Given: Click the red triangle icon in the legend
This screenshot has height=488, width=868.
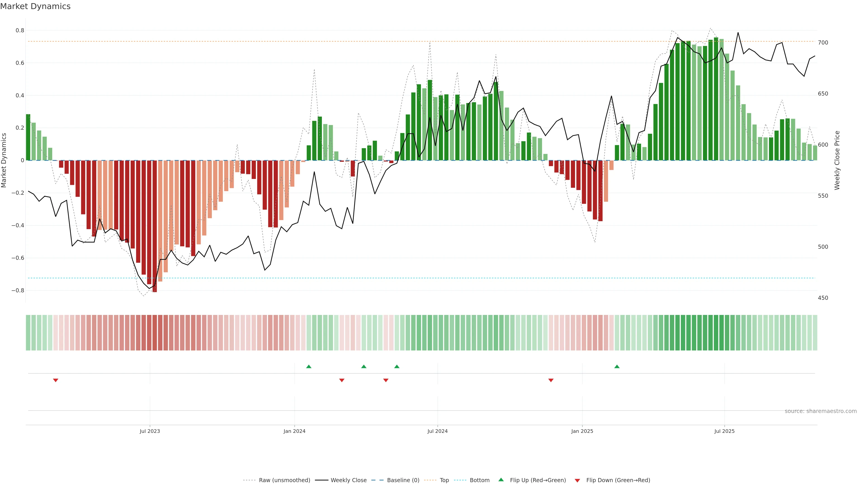Looking at the screenshot, I should click(577, 481).
